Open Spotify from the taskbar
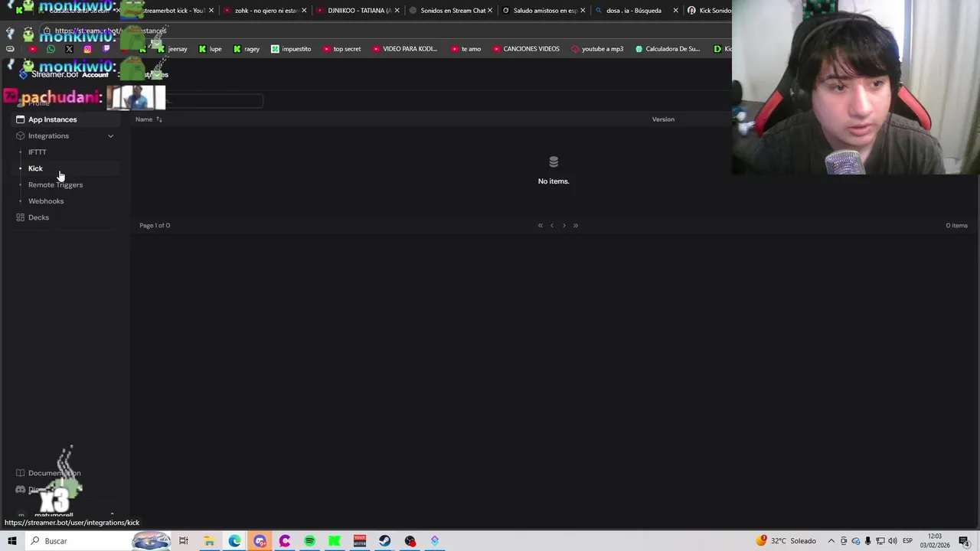The image size is (980, 551). 309,541
